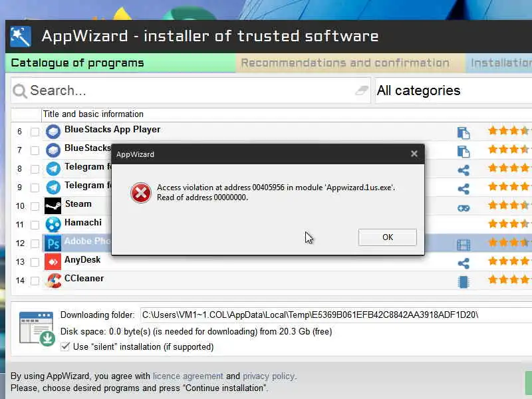Viewport: 532px width, 399px height.
Task: Click star rating in CCleaner row
Action: click(x=509, y=280)
